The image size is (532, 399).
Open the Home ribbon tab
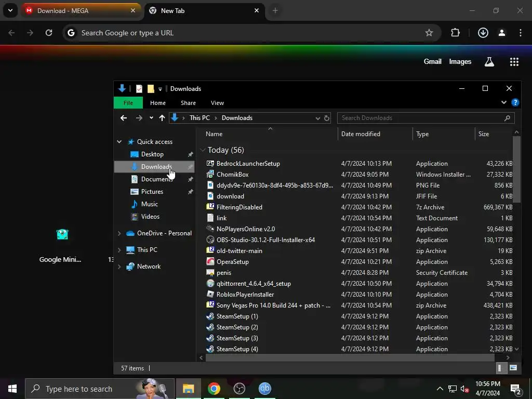coord(158,103)
